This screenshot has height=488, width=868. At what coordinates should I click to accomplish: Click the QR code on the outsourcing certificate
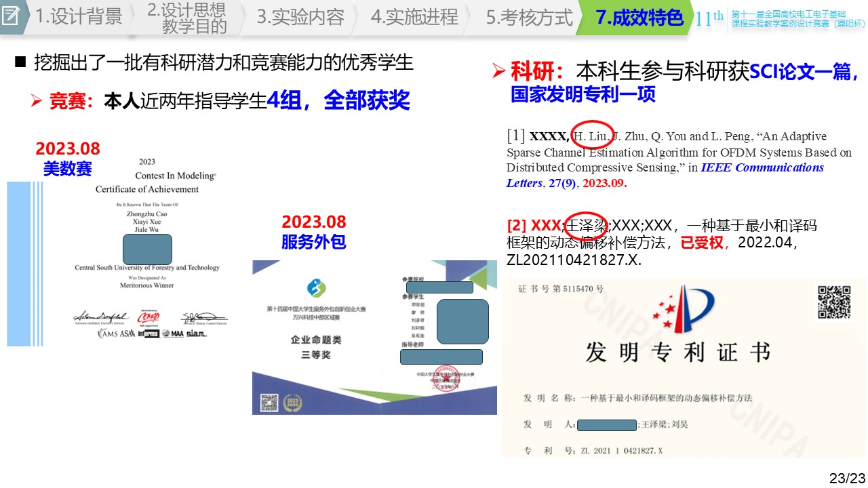point(271,401)
